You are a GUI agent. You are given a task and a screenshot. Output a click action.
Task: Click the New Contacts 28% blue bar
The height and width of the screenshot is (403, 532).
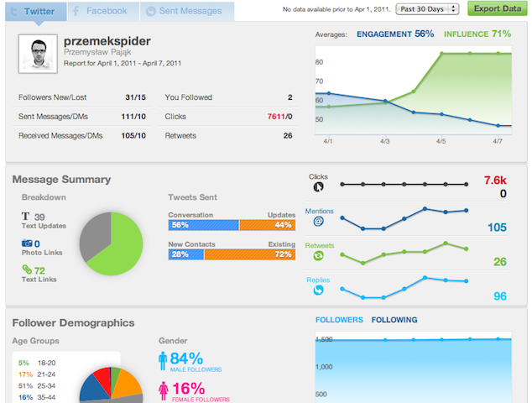pos(186,254)
